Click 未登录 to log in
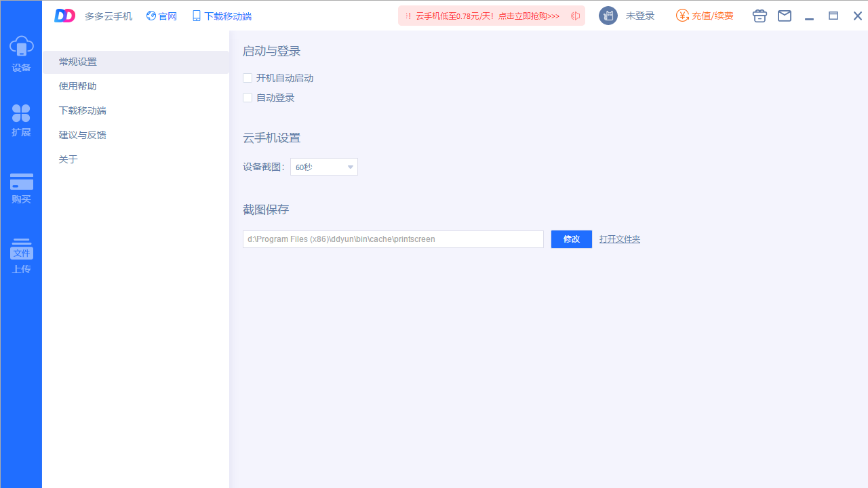Viewport: 868px width, 488px height. 640,16
